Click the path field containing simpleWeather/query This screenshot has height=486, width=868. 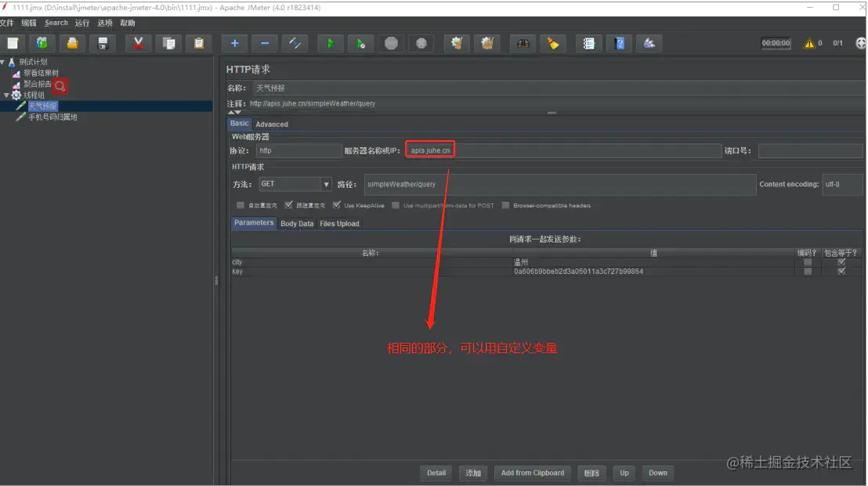[x=559, y=184]
